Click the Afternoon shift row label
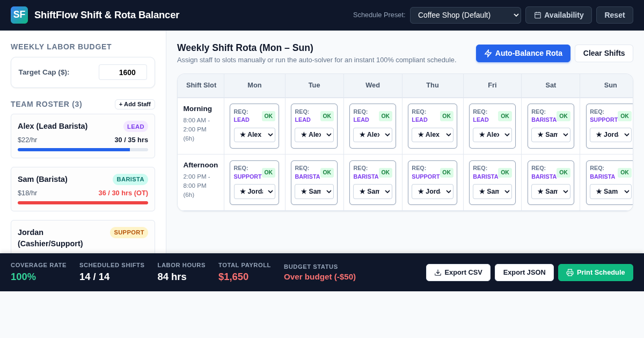The image size is (644, 338). click(201, 165)
